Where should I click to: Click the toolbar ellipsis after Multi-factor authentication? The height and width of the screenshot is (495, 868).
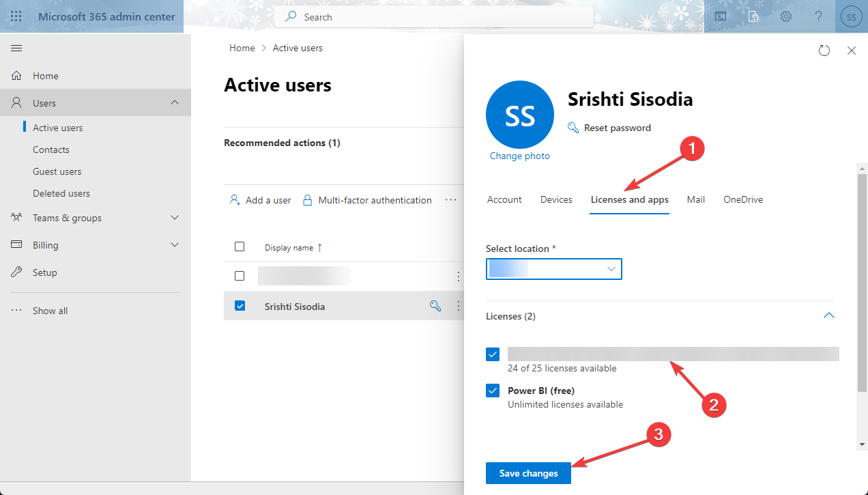450,200
